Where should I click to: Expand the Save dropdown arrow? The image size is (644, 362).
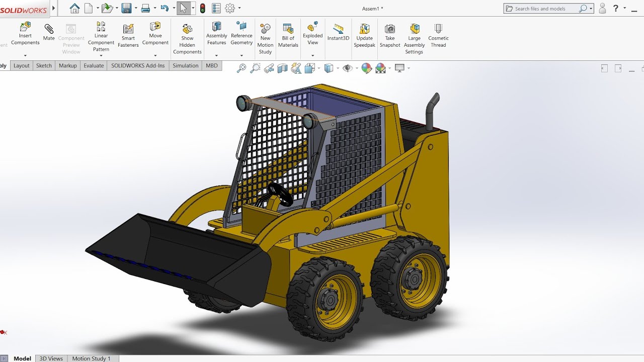pyautogui.click(x=135, y=8)
